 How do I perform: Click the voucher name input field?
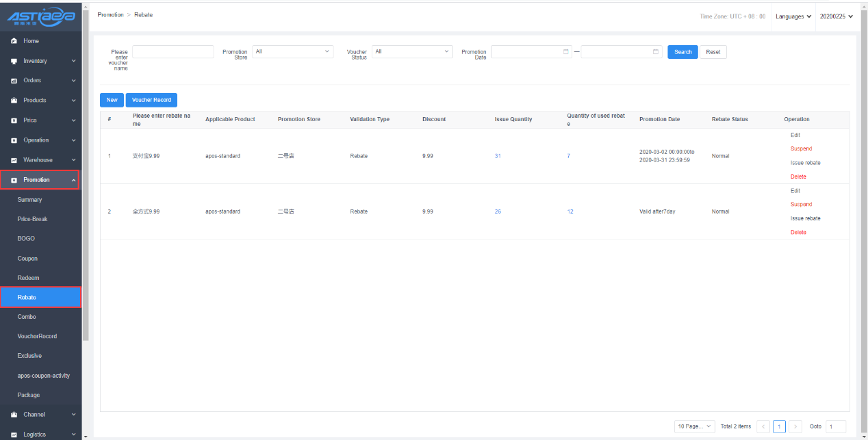pos(173,52)
